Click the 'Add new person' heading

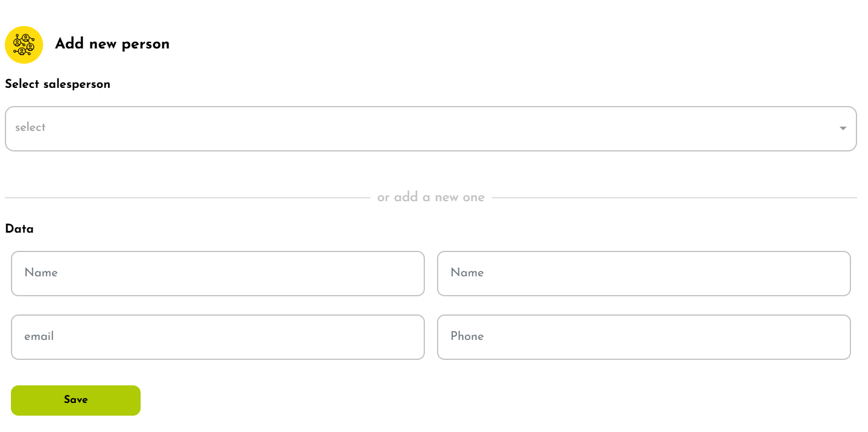[x=112, y=44]
